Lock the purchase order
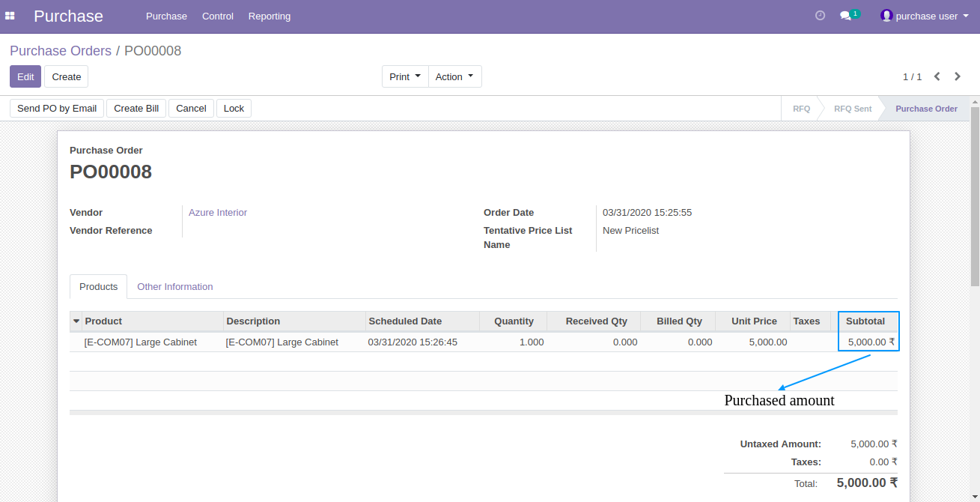The image size is (980, 502). click(x=234, y=108)
